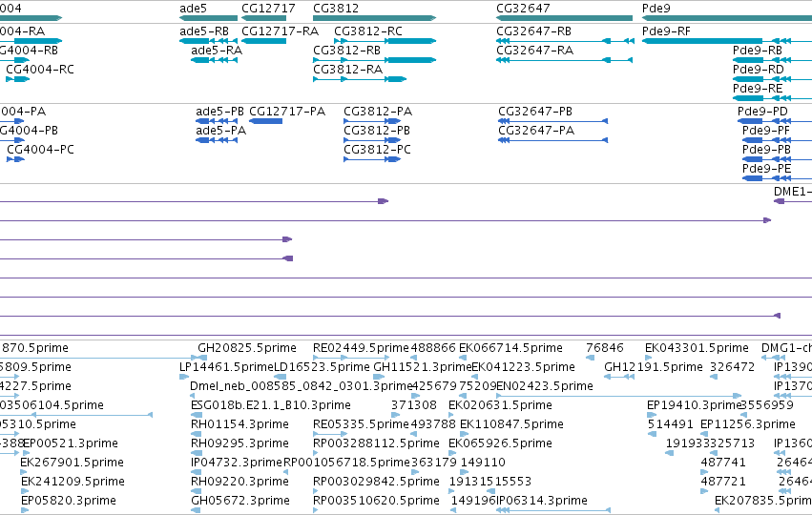
Task: Click EST EK267901.5prime
Action: coord(23,472)
